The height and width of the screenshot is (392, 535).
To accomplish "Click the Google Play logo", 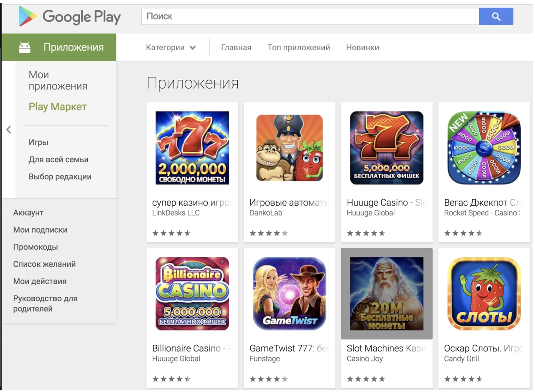I will click(x=70, y=17).
